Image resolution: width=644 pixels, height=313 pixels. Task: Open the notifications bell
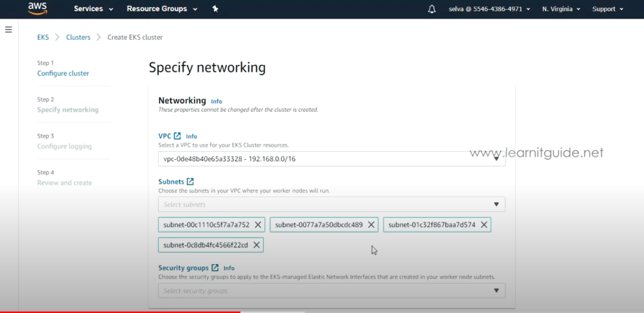click(x=432, y=9)
